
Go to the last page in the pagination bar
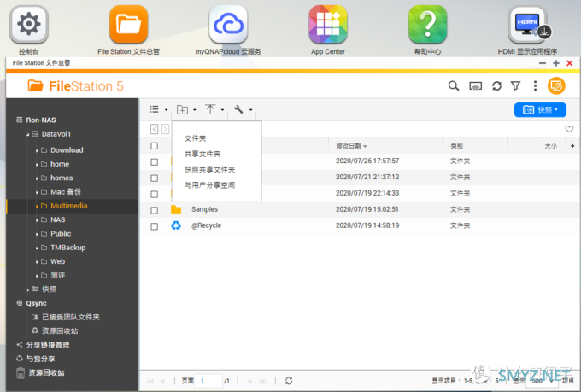point(262,381)
